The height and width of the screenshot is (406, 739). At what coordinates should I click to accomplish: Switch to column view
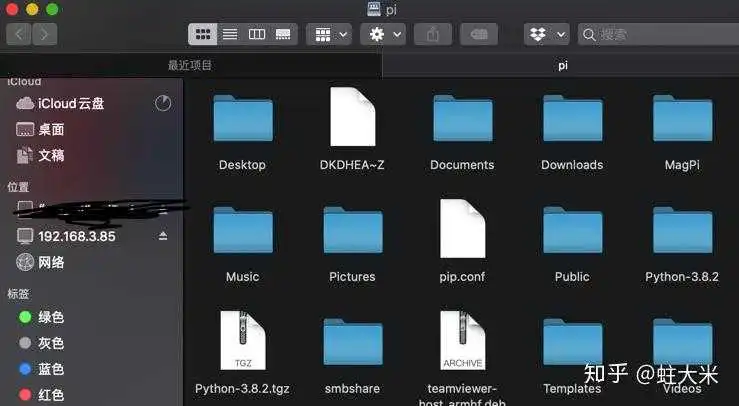click(257, 34)
